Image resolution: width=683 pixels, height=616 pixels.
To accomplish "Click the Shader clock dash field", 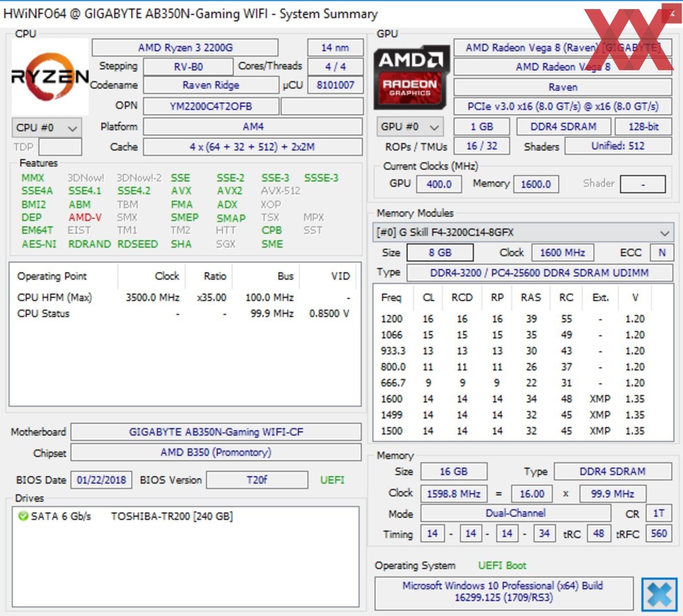I will pos(643,184).
